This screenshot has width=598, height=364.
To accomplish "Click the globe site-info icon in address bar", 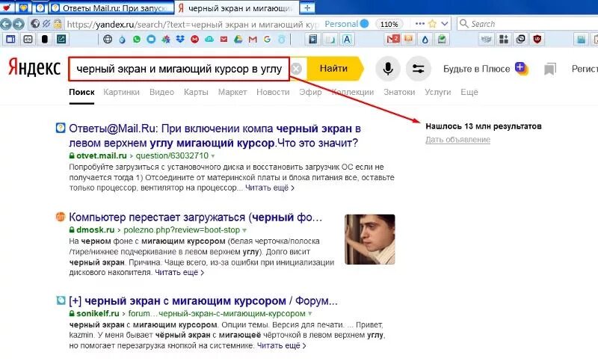I will point(35,24).
